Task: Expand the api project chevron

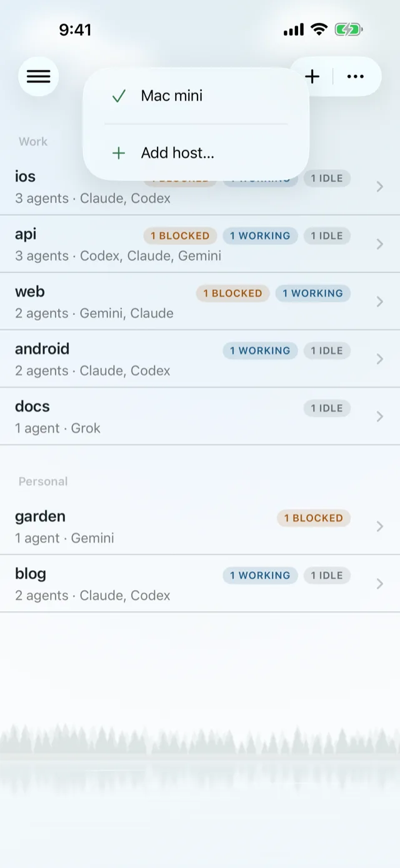Action: coord(379,244)
